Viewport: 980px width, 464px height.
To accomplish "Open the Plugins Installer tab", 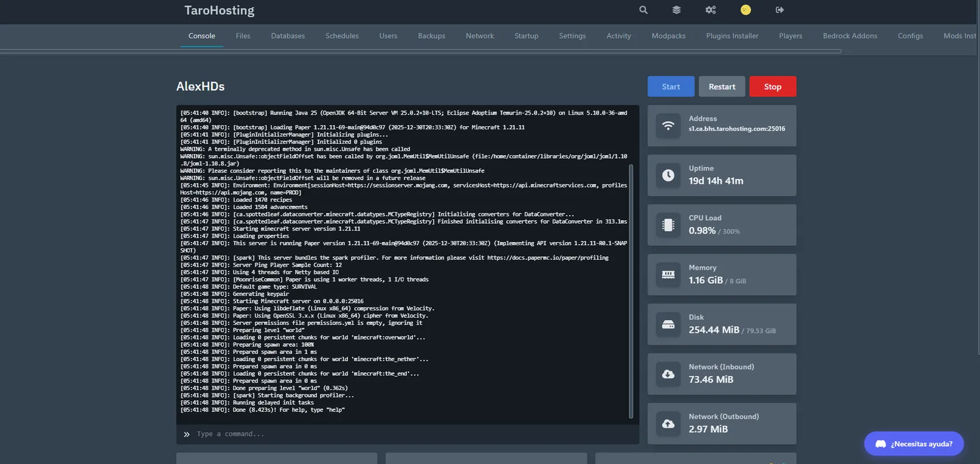I will (x=732, y=36).
